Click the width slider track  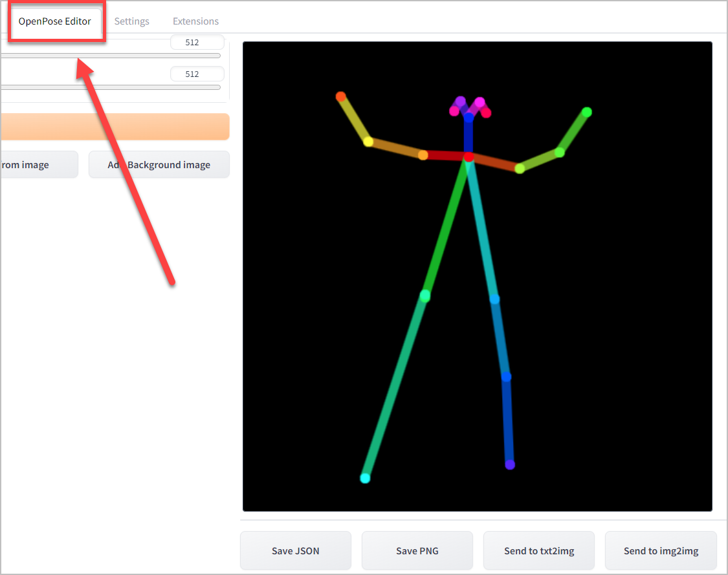point(110,56)
